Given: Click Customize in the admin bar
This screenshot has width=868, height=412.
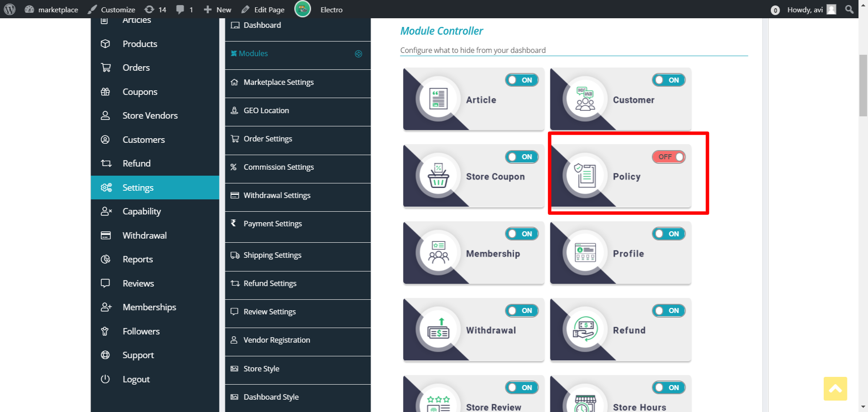Looking at the screenshot, I should coord(111,9).
